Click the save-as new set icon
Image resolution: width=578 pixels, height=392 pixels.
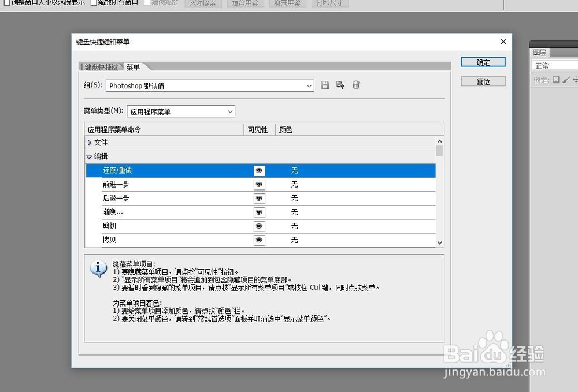tap(340, 85)
